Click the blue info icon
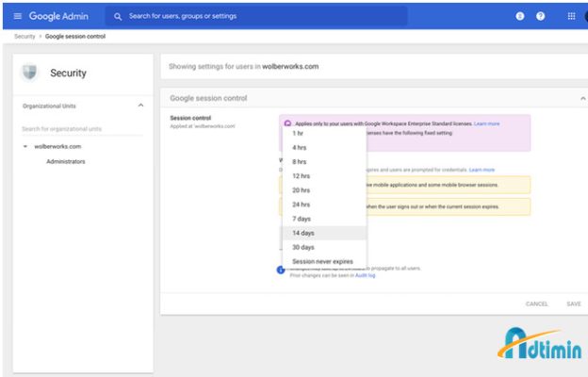This screenshot has height=377, width=588. pos(281,270)
